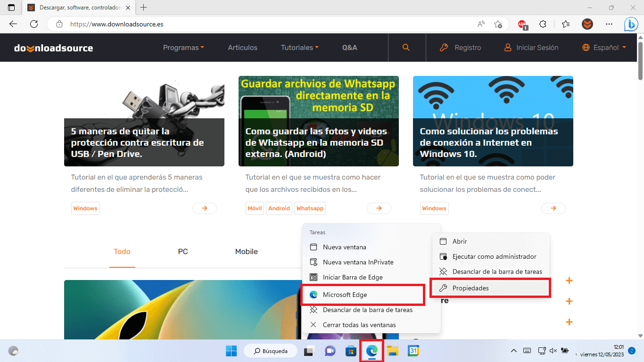Click the site lock icon in address bar
The height and width of the screenshot is (362, 644).
(59, 24)
